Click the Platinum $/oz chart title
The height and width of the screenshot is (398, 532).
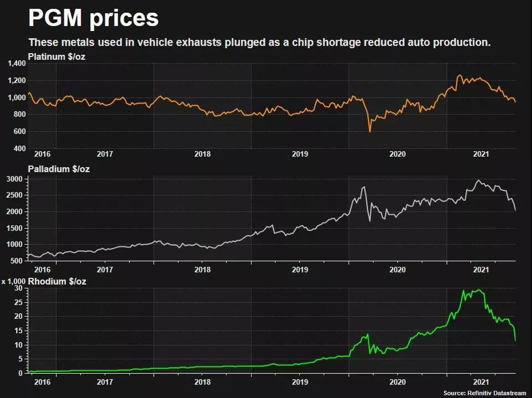coord(57,56)
